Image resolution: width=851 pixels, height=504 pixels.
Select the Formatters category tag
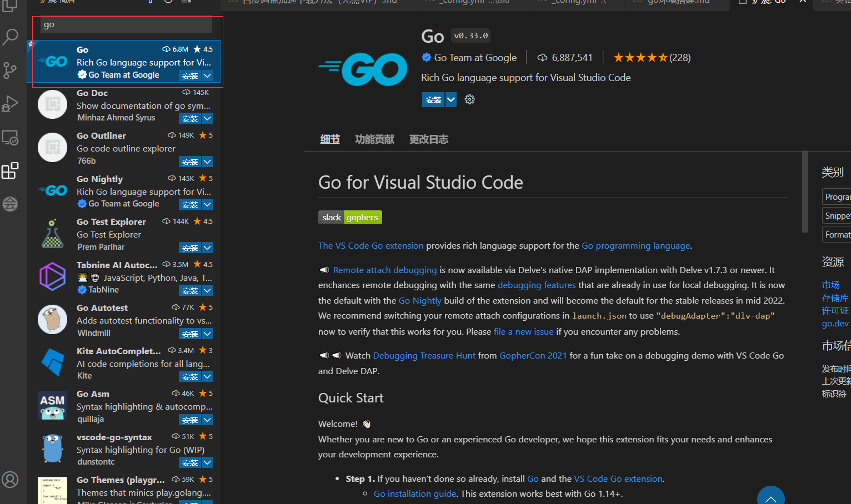pyautogui.click(x=837, y=234)
